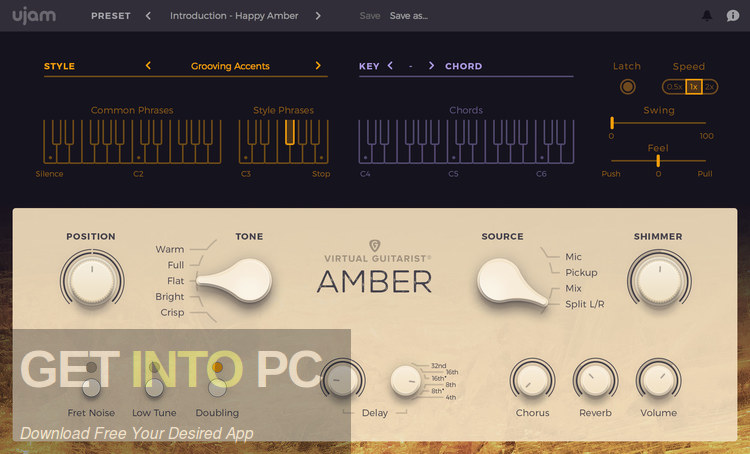The width and height of the screenshot is (750, 454).
Task: Set Tone to Crisp
Action: [x=172, y=312]
